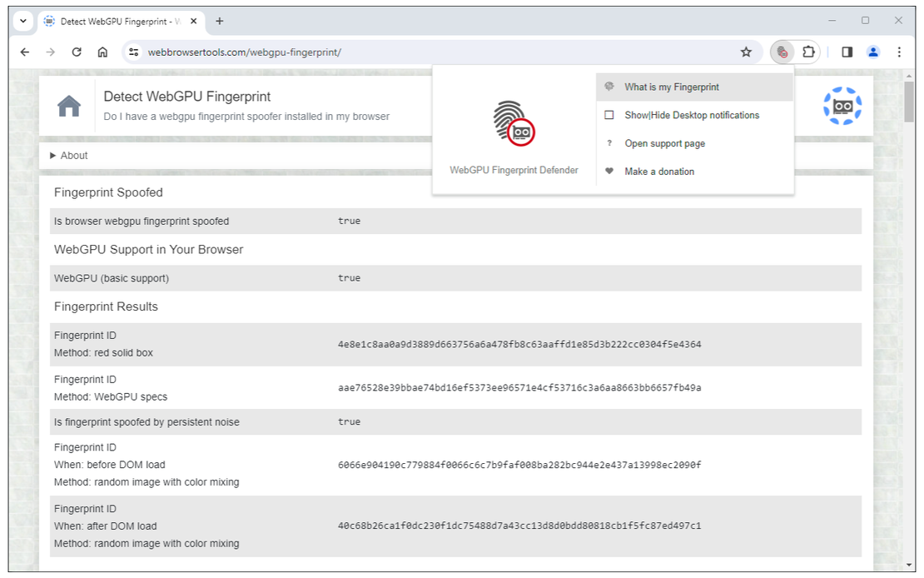Click the question mark beside Open support page

pos(609,143)
